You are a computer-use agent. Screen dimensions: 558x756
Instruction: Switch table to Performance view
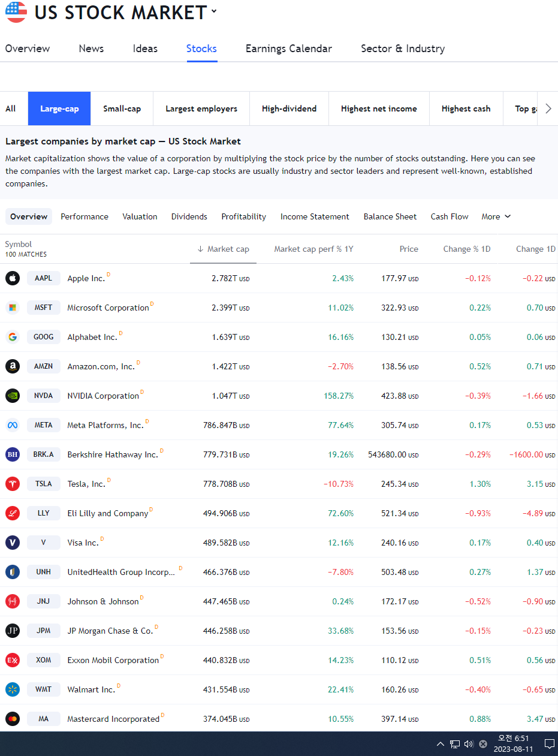pyautogui.click(x=85, y=216)
